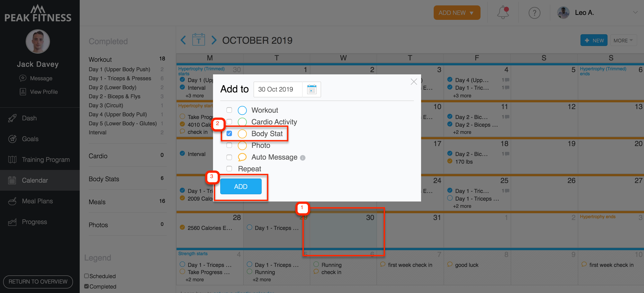Click Auto Message info icon
The image size is (644, 293).
[302, 158]
